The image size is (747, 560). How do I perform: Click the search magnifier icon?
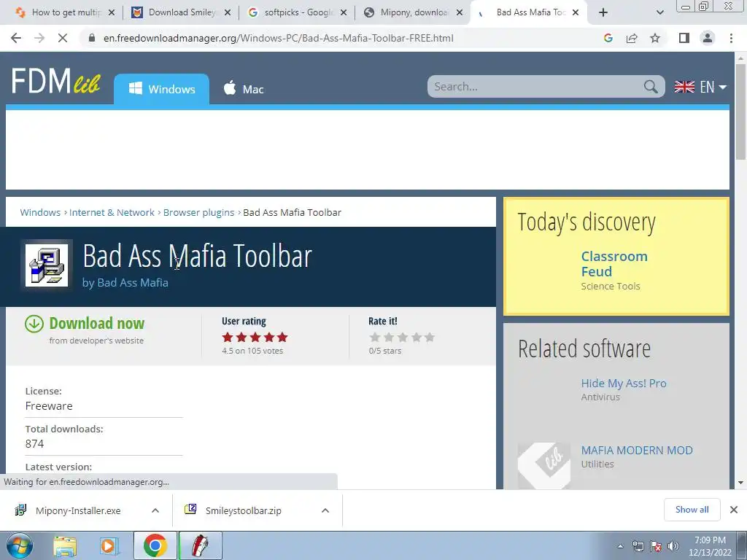coord(650,87)
